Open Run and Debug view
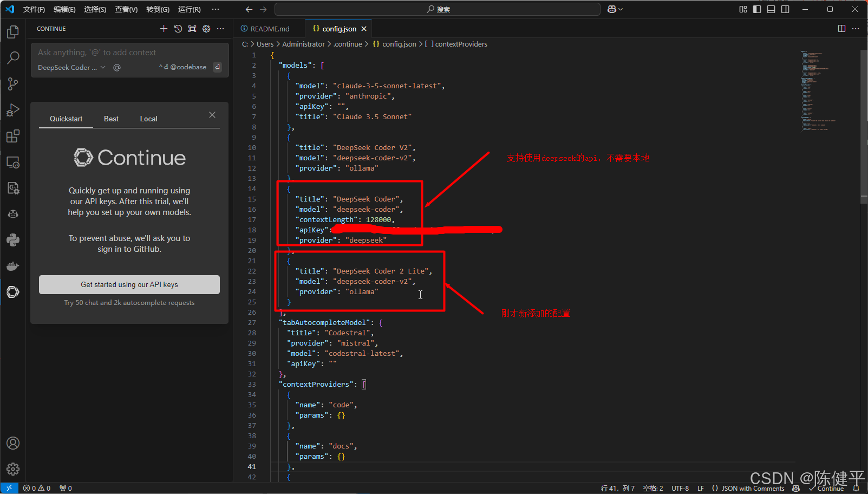Viewport: 868px width, 494px height. point(13,110)
